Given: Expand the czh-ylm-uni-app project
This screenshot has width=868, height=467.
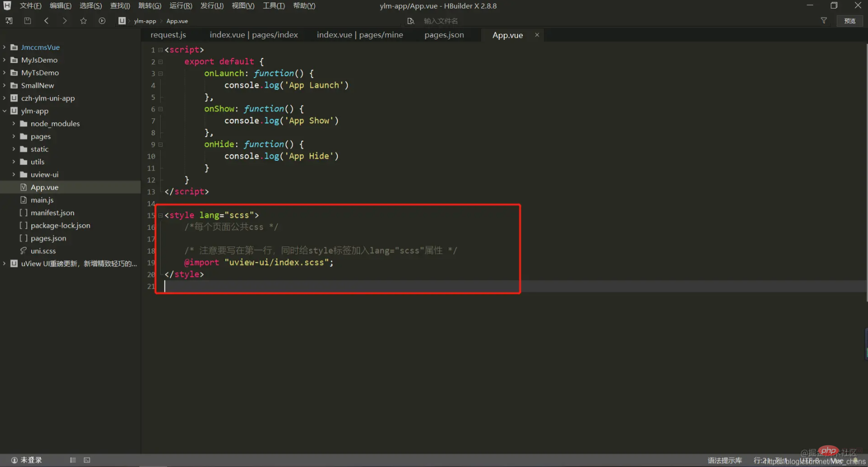Looking at the screenshot, I should pos(5,98).
